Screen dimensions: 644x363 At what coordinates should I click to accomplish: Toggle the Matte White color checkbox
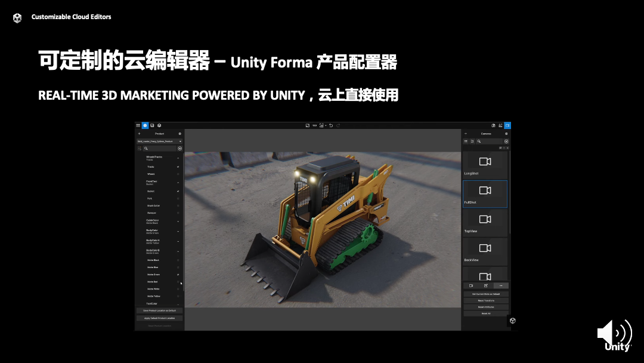(x=178, y=289)
